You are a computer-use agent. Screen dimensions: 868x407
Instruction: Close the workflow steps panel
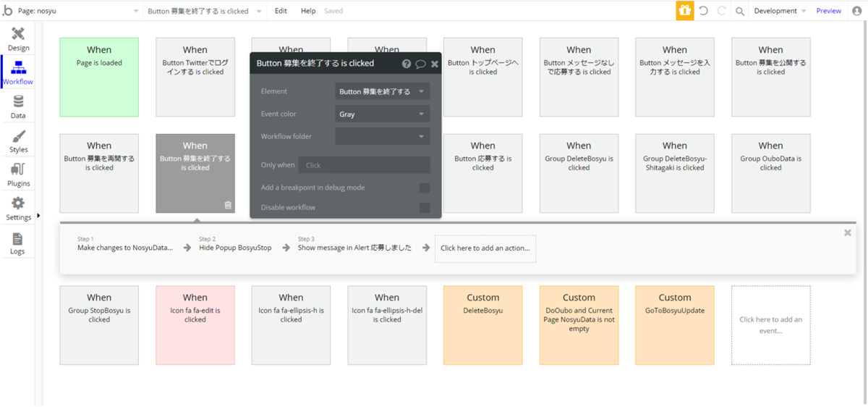(848, 232)
